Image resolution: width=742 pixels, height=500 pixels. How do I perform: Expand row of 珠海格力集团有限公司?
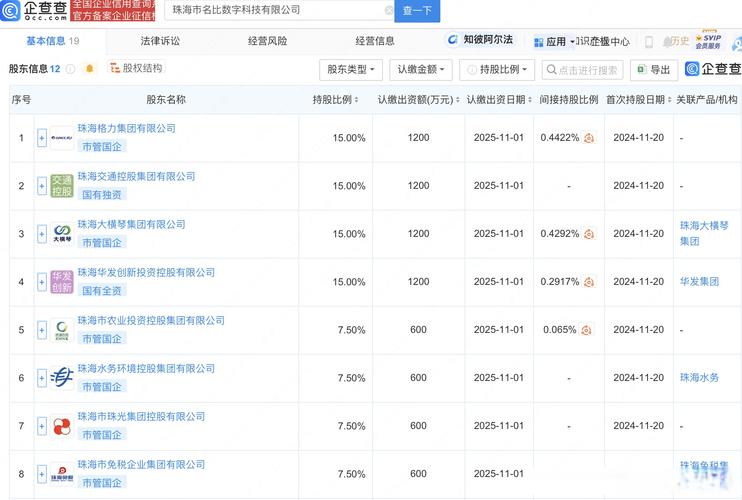(42, 138)
